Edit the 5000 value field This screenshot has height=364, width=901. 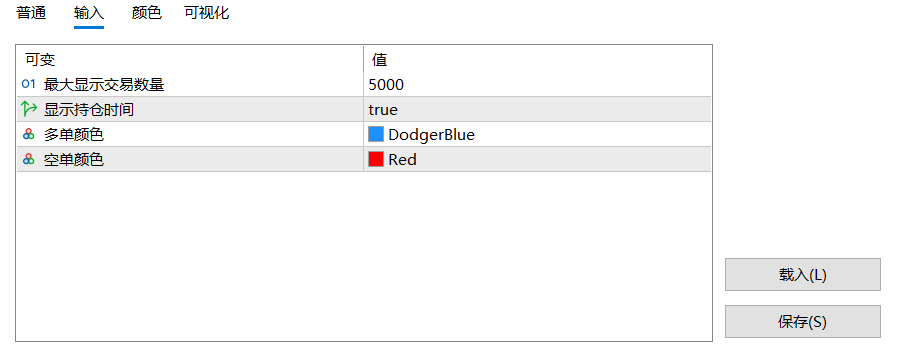[537, 85]
